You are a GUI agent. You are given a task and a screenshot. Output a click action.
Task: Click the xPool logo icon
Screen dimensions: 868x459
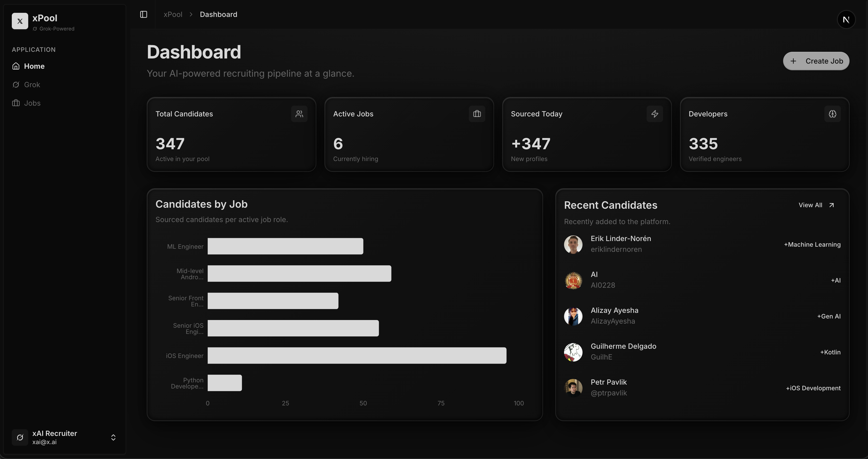(20, 21)
